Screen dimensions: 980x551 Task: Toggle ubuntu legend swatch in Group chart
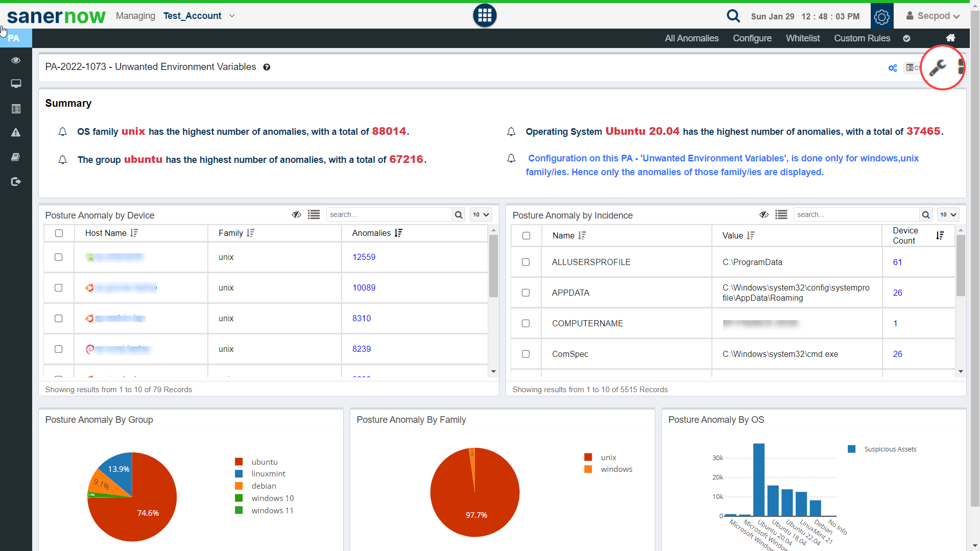tap(238, 462)
